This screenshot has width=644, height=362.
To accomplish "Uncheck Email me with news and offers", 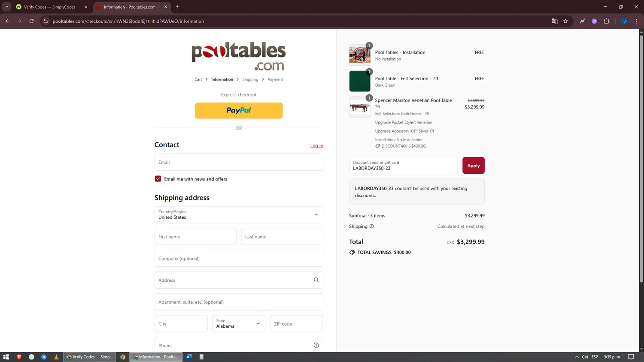I will point(158,179).
